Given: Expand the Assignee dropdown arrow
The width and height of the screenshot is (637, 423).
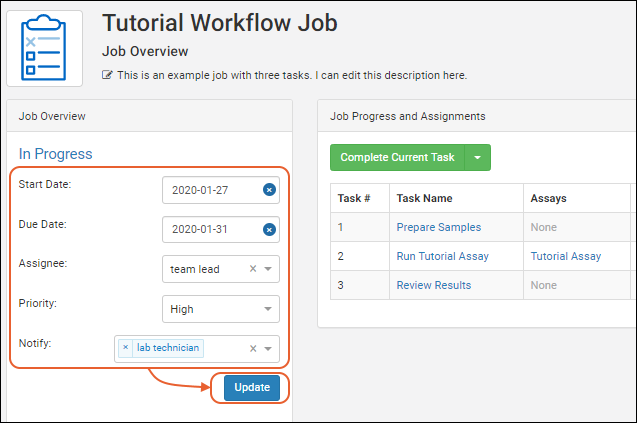Looking at the screenshot, I should click(268, 269).
